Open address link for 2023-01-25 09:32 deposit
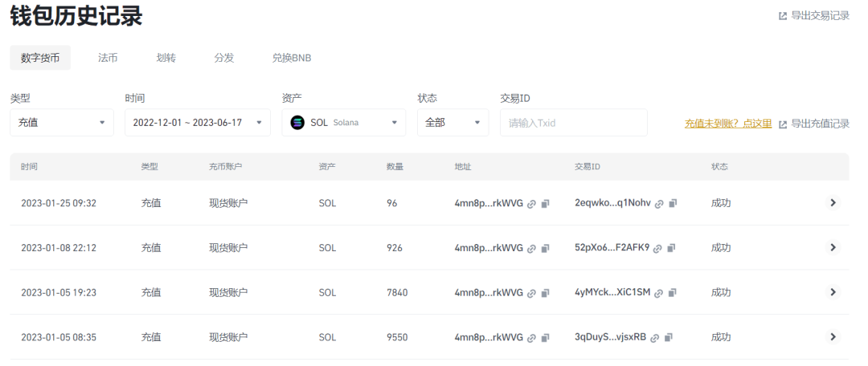 point(531,203)
